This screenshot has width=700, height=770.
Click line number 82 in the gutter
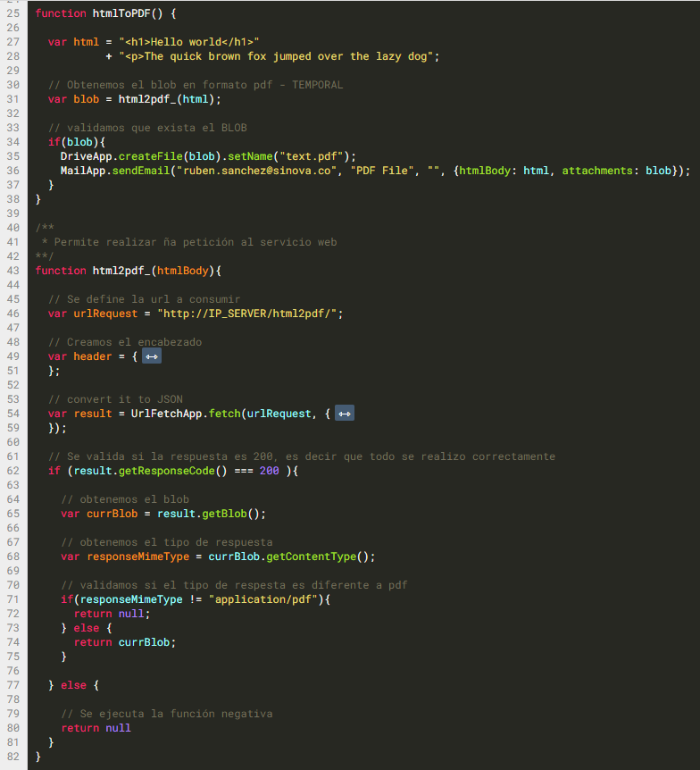pos(12,757)
